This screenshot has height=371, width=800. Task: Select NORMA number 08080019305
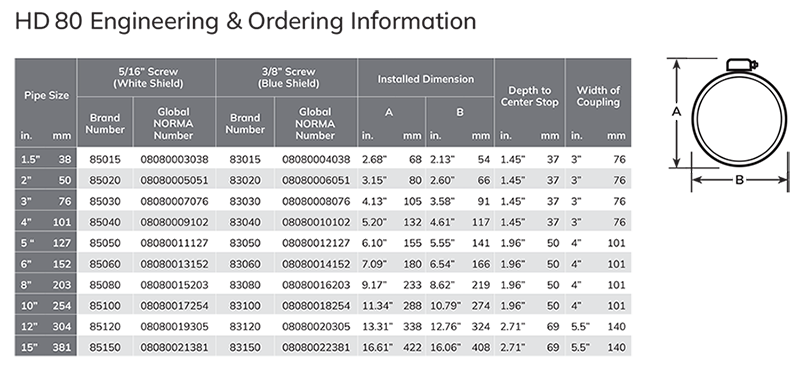click(174, 327)
